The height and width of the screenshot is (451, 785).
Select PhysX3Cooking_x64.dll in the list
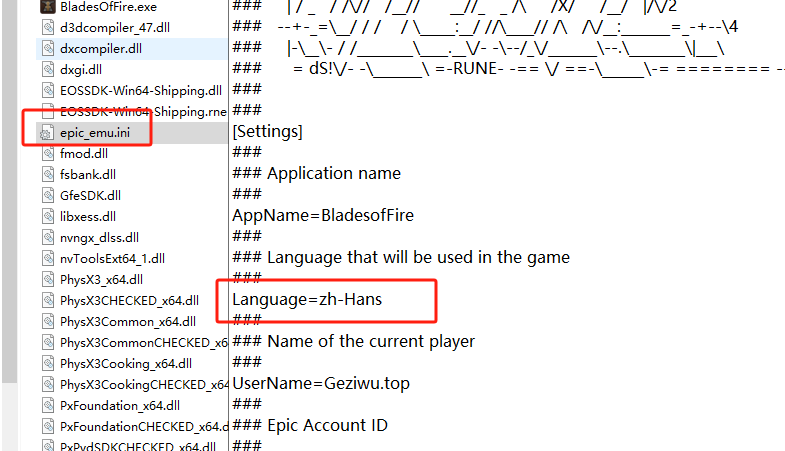126,364
